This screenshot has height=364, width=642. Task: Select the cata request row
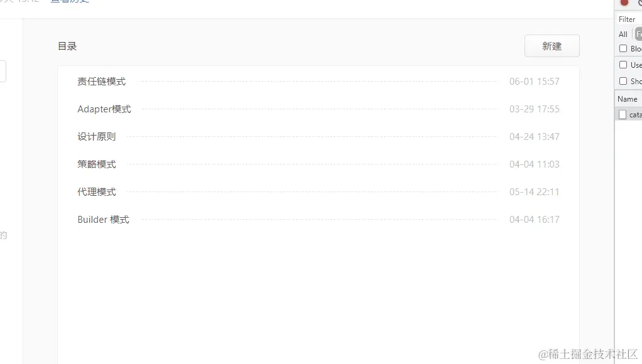coord(629,114)
